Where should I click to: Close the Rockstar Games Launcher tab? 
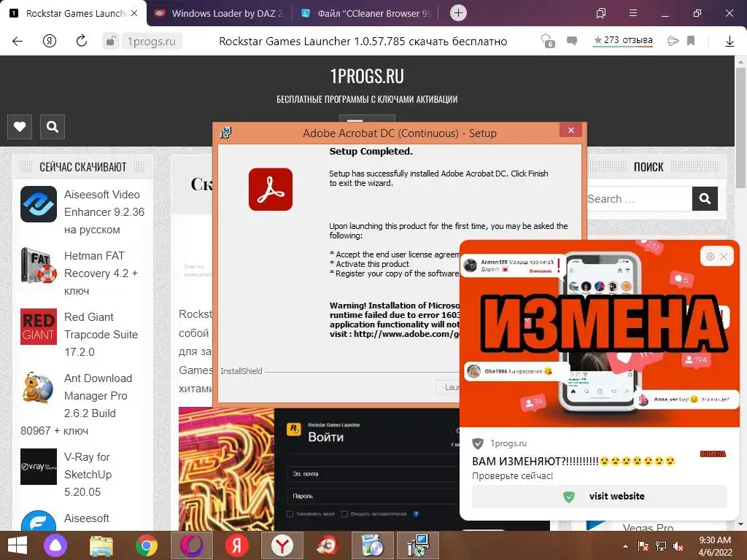tap(134, 13)
